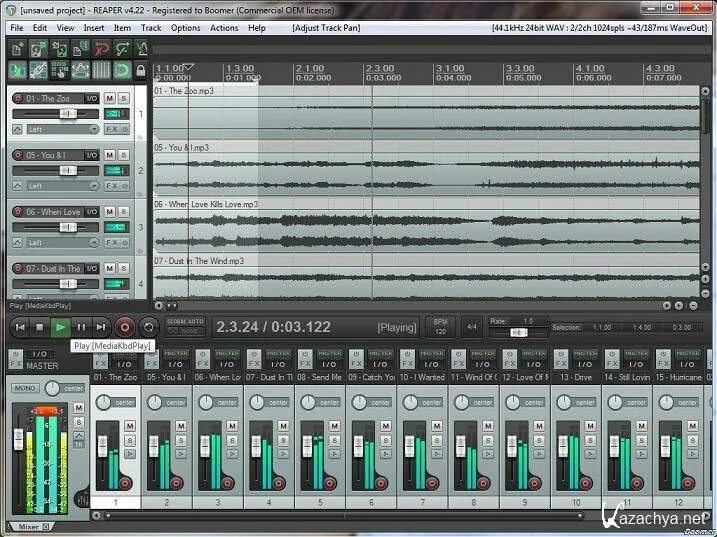Arm record on track 05 - You & I
This screenshot has width=717, height=537.
point(17,155)
